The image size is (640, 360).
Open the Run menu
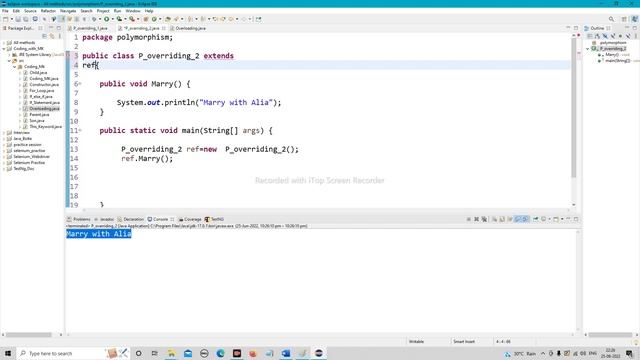pos(118,11)
